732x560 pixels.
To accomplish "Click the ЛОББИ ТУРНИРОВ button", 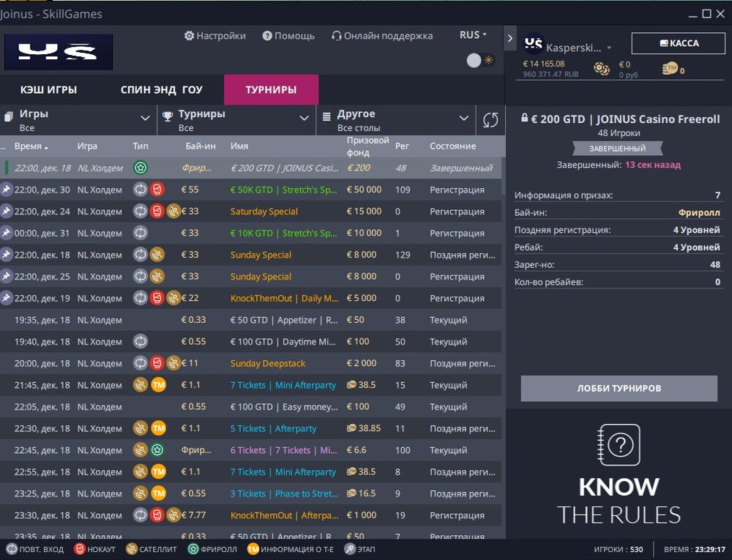I will (619, 388).
